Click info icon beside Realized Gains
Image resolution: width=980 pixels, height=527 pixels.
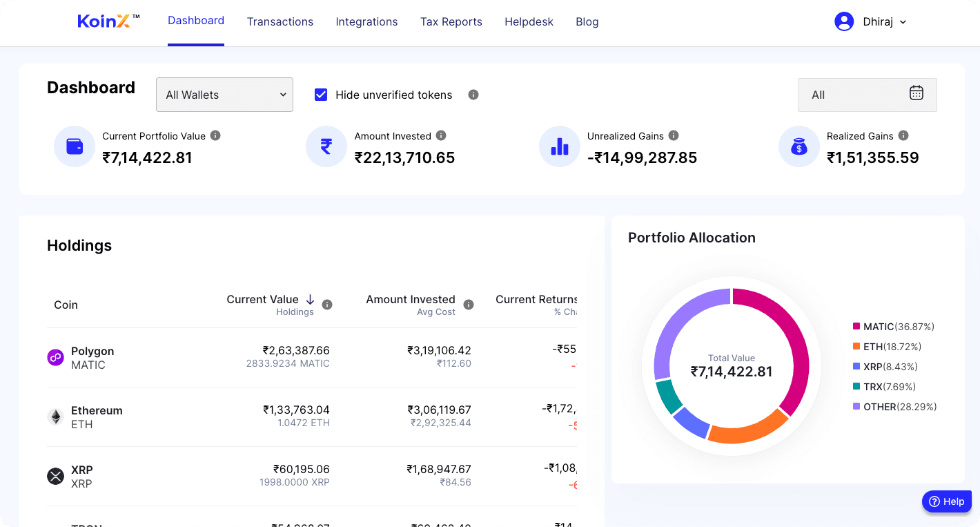[x=903, y=135]
